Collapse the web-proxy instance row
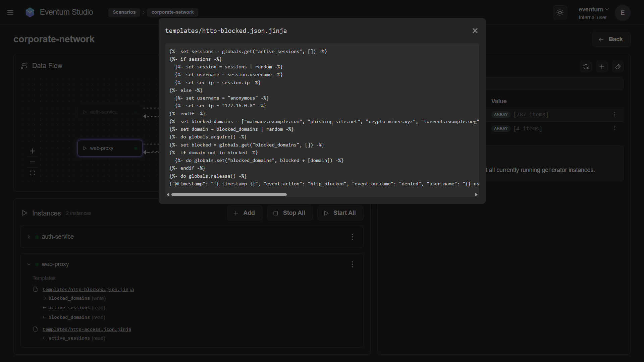644x362 pixels. (x=29, y=264)
